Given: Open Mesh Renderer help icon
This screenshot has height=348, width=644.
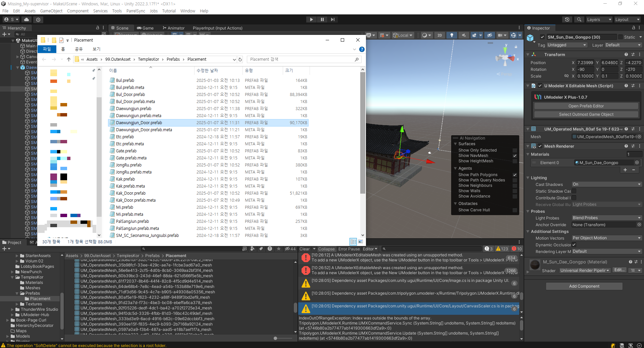Looking at the screenshot, I should [626, 146].
